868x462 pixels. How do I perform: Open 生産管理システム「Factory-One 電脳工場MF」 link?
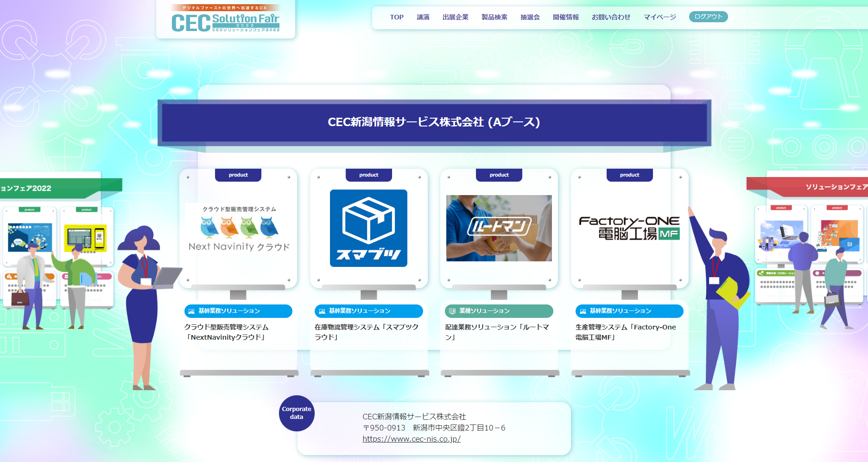click(626, 332)
